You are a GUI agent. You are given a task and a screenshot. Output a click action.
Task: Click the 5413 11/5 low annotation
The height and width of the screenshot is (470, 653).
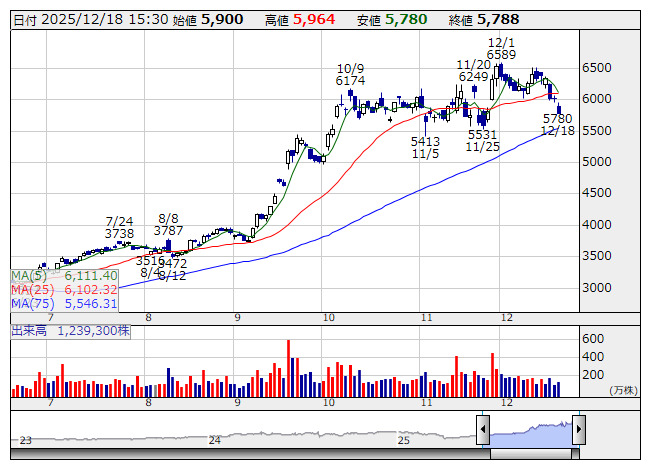click(x=425, y=148)
